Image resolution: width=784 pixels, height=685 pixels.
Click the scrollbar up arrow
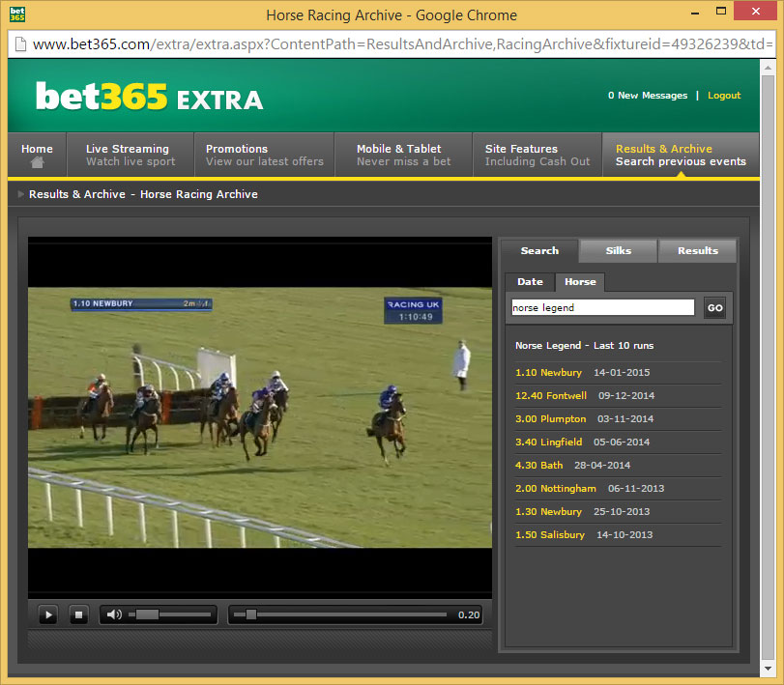768,67
